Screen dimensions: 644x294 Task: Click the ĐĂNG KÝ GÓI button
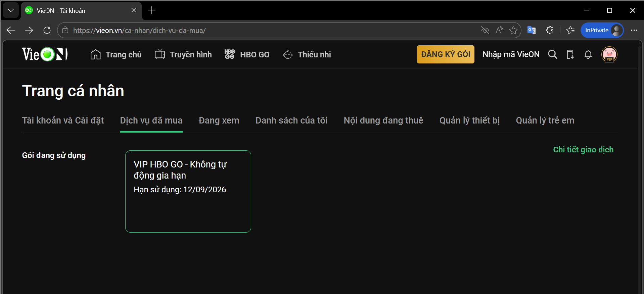click(446, 54)
